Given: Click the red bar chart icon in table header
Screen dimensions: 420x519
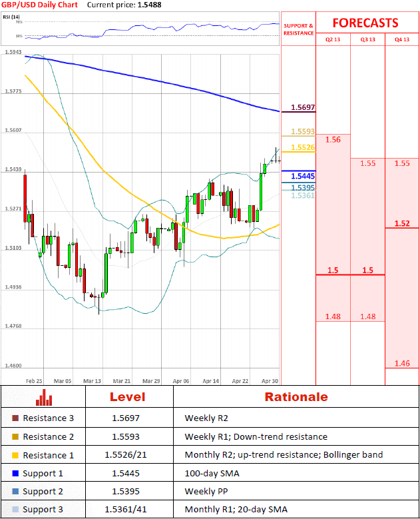Looking at the screenshot, I should pos(44,397).
